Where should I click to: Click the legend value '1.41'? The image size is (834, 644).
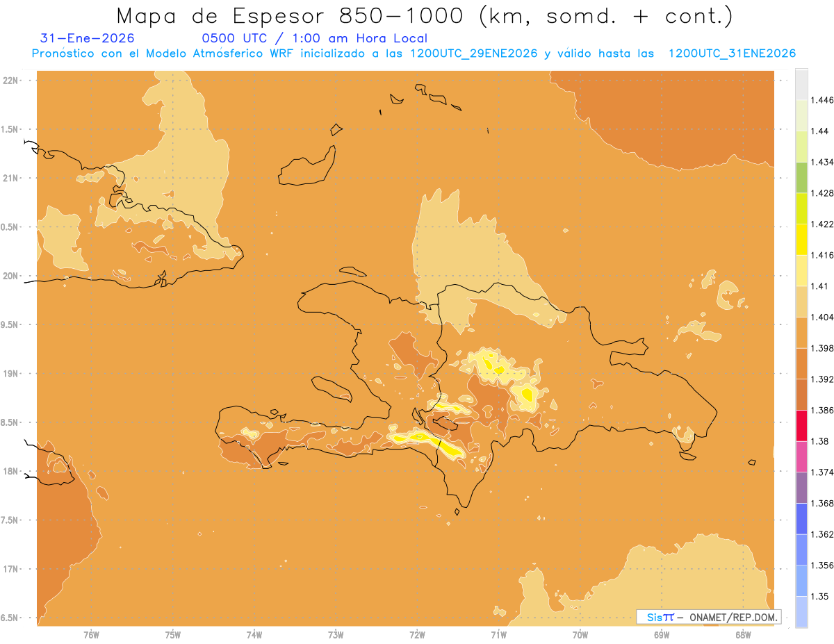pyautogui.click(x=819, y=286)
